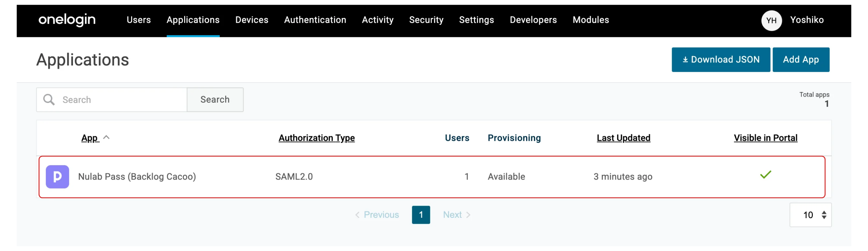Open the Nulab Pass app icon
The width and height of the screenshot is (868, 251).
coord(57,177)
